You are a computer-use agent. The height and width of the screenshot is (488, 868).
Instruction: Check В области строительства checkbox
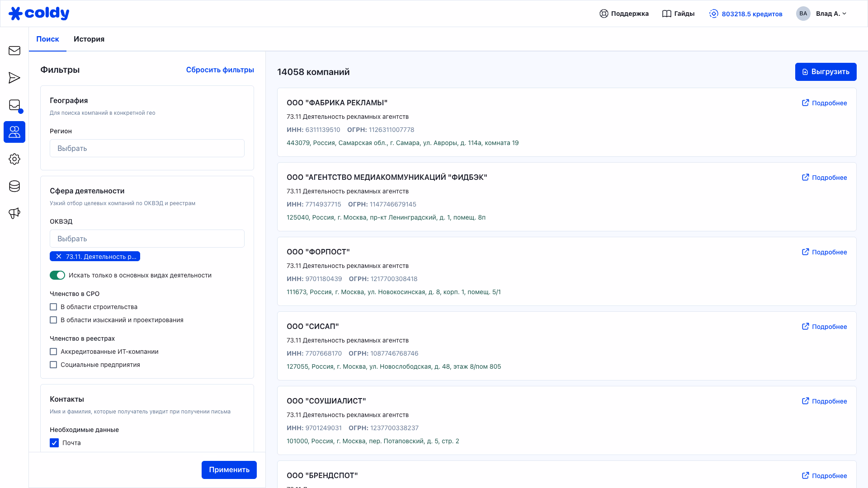tap(53, 307)
